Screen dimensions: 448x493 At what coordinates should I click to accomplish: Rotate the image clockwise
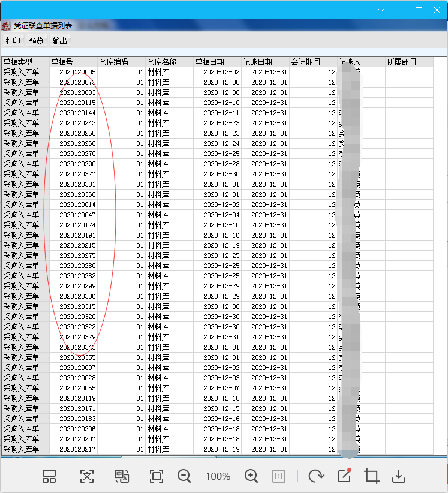pyautogui.click(x=316, y=476)
